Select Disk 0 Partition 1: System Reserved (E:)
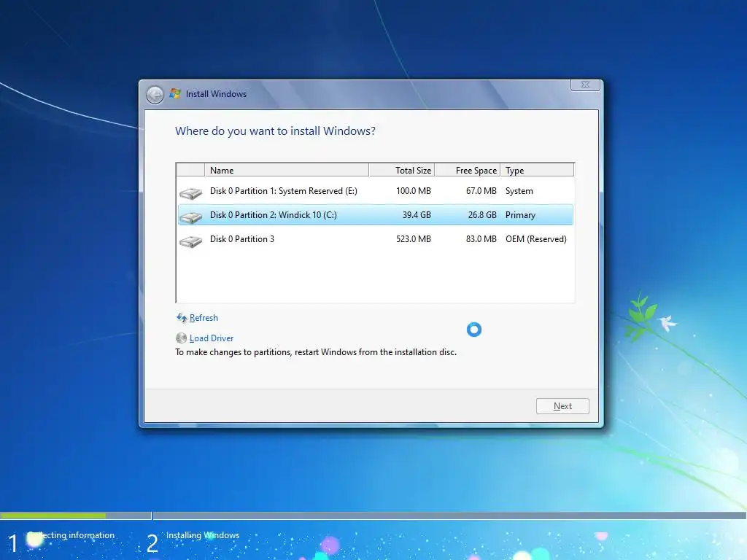This screenshot has height=560, width=747. (376, 191)
